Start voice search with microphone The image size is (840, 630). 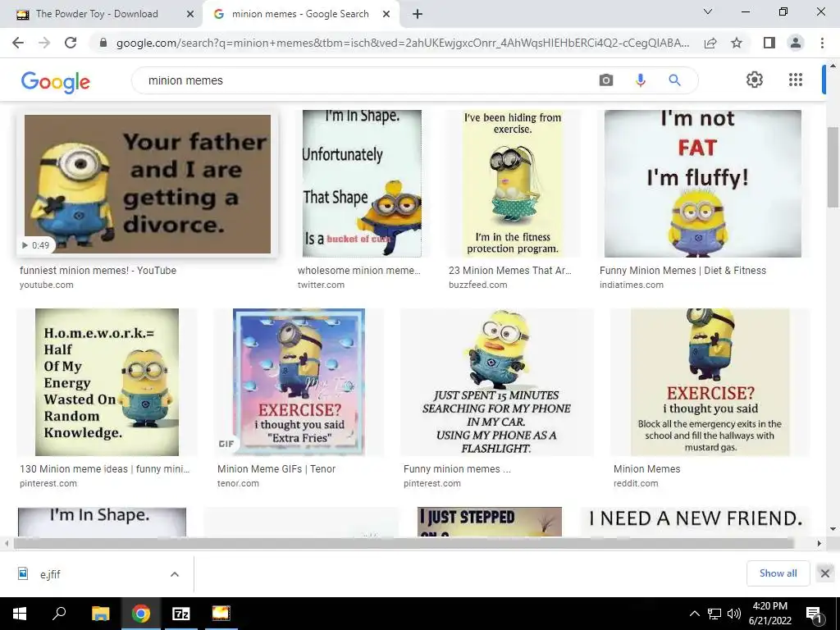(640, 80)
